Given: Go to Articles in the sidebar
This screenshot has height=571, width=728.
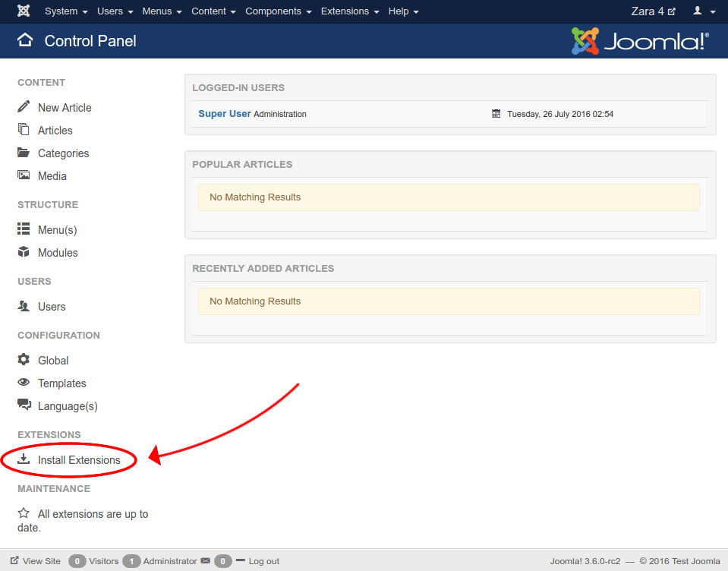Looking at the screenshot, I should [55, 131].
